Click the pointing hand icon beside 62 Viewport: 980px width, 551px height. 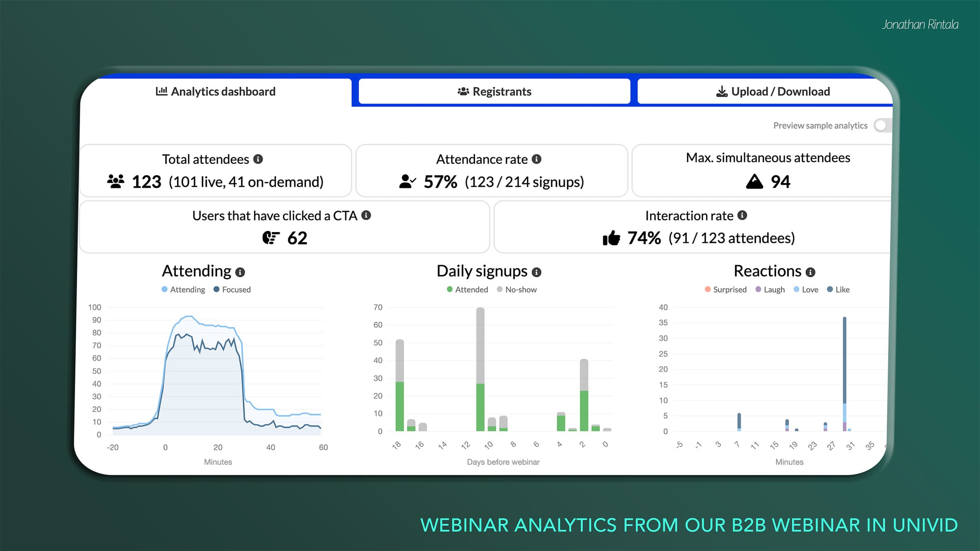click(271, 238)
